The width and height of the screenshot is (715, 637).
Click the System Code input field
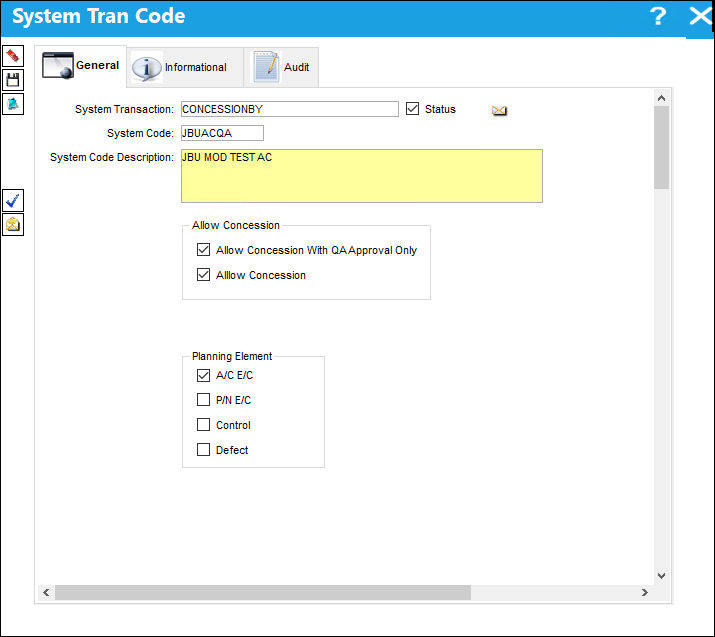(222, 133)
